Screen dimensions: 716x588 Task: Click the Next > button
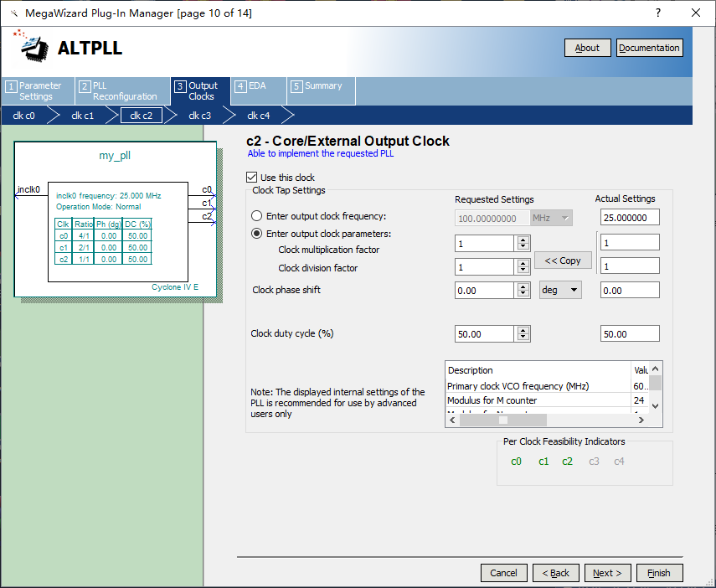[x=607, y=573]
